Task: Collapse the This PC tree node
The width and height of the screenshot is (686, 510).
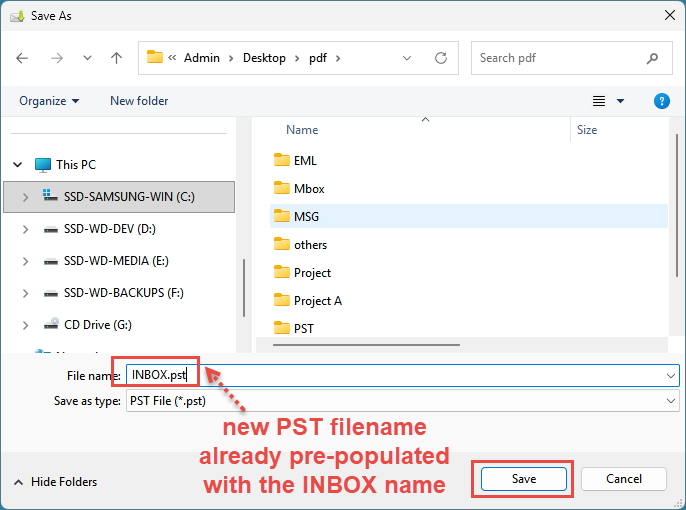Action: click(x=18, y=165)
